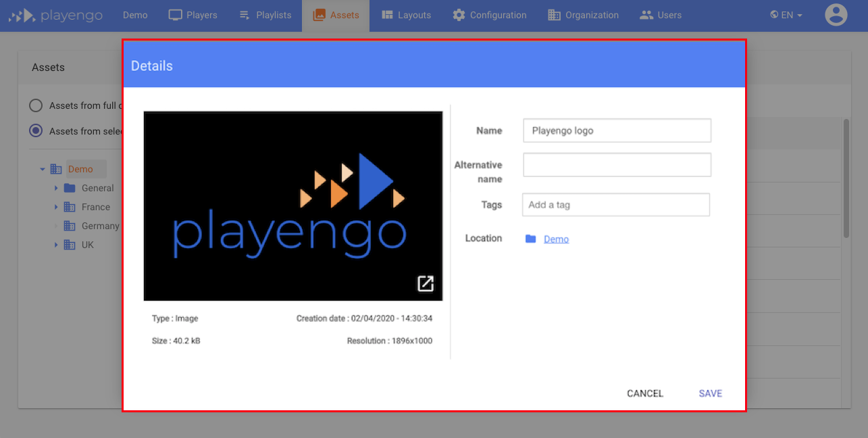Viewport: 868px width, 438px height.
Task: Click the Alternative name input field
Action: tap(617, 164)
